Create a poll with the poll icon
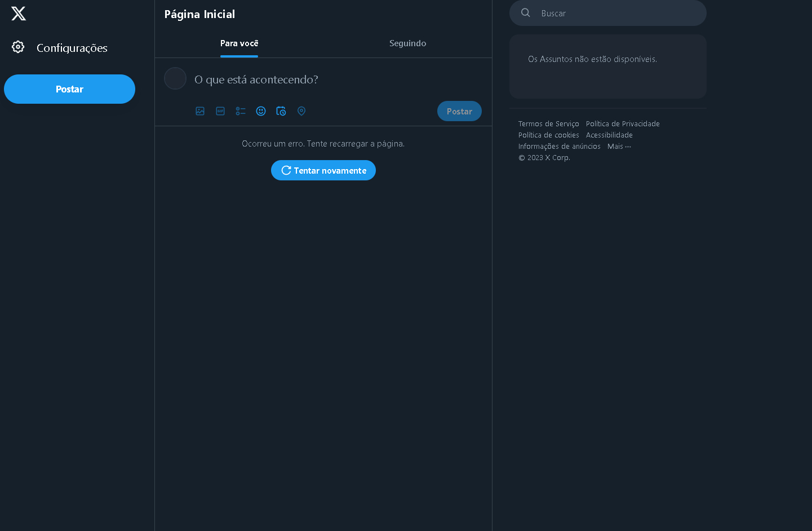Image resolution: width=812 pixels, height=531 pixels. pos(241,111)
